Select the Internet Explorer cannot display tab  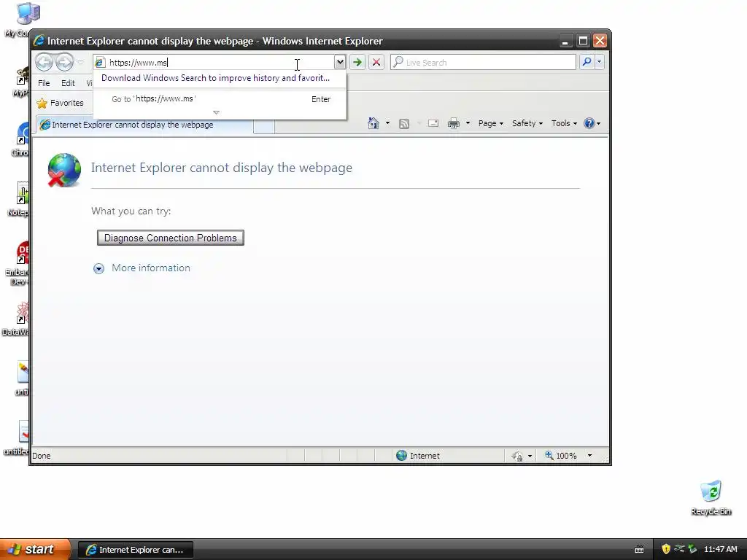[x=145, y=125]
